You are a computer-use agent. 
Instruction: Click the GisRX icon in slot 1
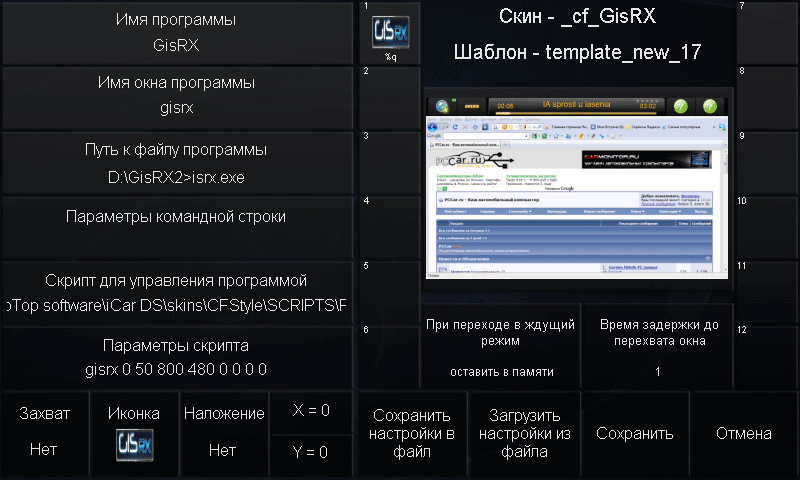(x=386, y=33)
